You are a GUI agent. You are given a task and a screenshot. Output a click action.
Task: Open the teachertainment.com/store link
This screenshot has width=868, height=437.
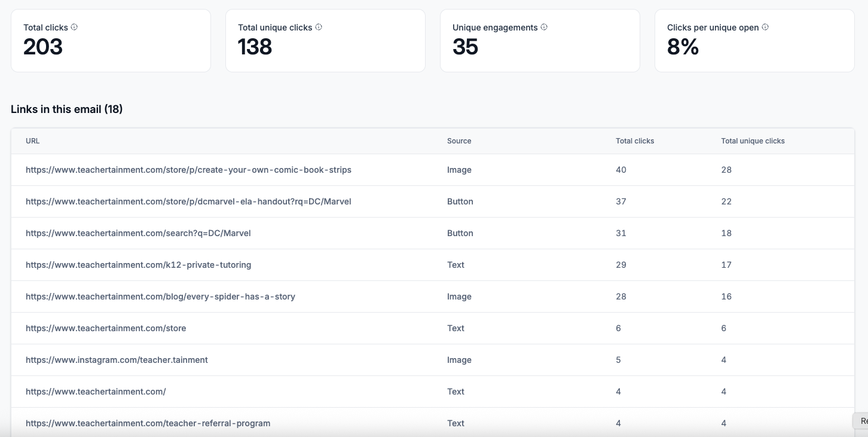(106, 328)
